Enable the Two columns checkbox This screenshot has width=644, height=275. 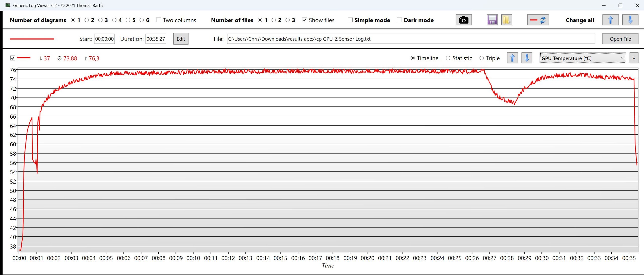pos(158,20)
